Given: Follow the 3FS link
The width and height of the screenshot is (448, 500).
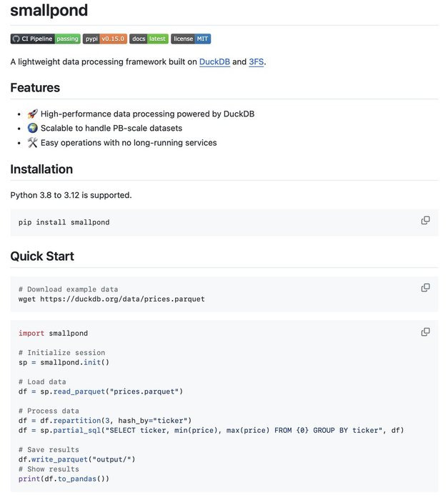Looking at the screenshot, I should pyautogui.click(x=257, y=62).
